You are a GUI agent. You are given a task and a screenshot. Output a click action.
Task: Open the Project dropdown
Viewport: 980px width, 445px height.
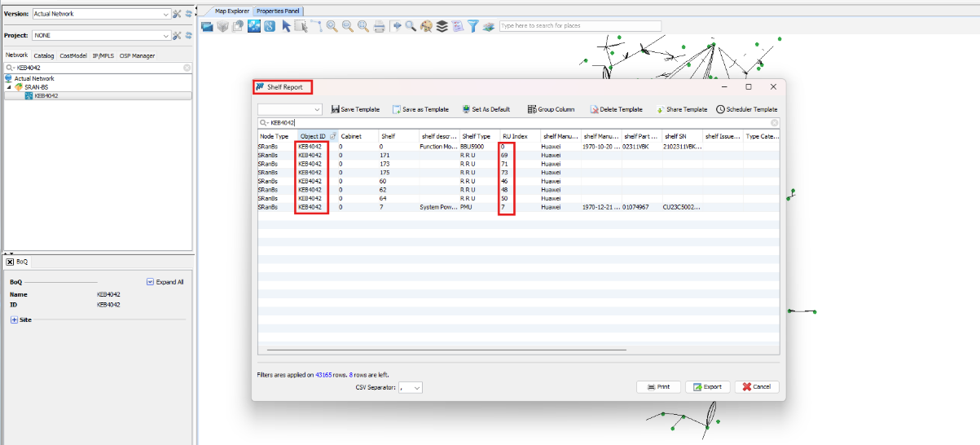tap(166, 36)
